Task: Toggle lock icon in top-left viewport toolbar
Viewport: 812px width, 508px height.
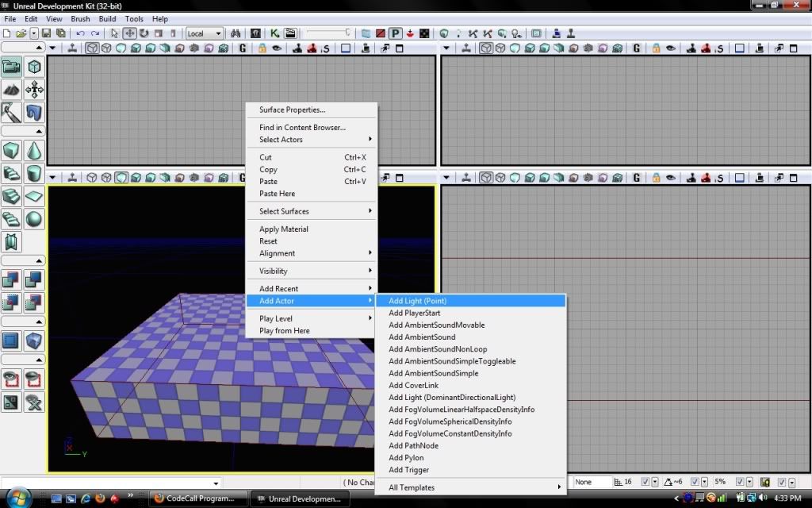Action: (x=262, y=48)
